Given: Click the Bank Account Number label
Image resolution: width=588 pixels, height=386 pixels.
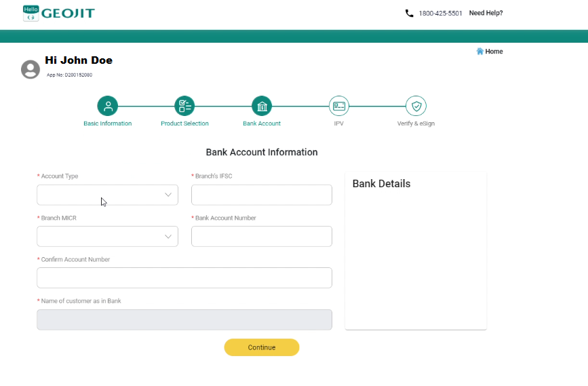Looking at the screenshot, I should pyautogui.click(x=225, y=218).
